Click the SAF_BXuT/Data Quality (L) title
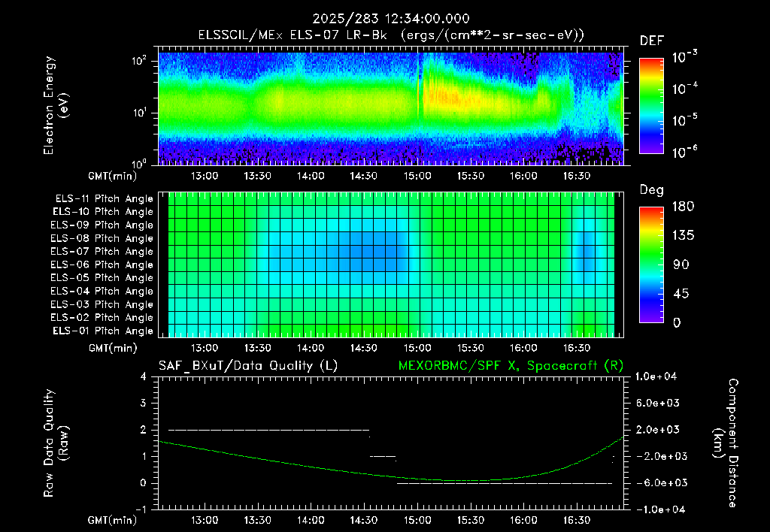 [x=248, y=366]
